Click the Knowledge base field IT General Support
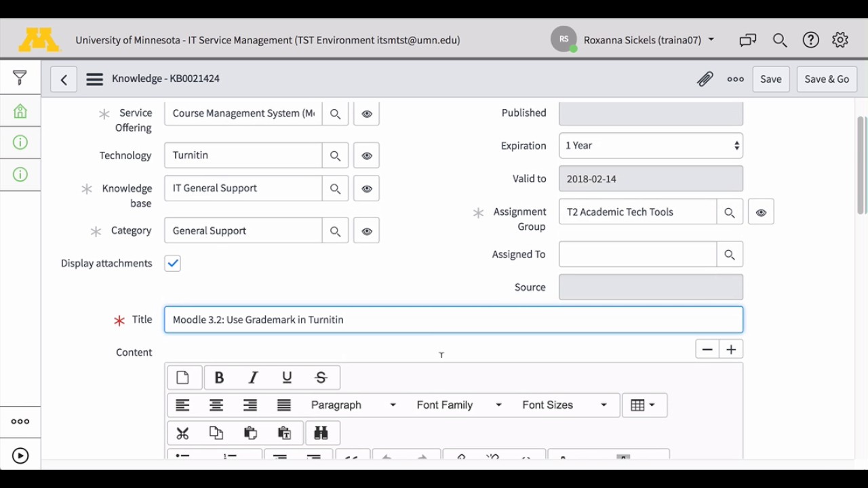The width and height of the screenshot is (868, 488). 243,188
